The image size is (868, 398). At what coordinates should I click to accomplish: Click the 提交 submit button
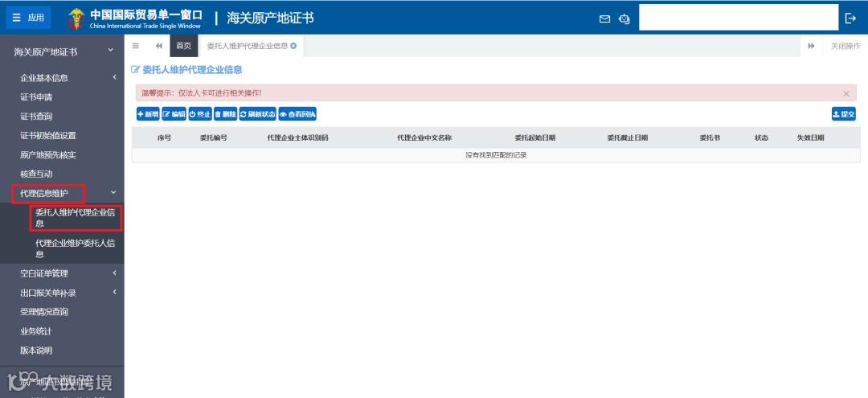click(844, 114)
